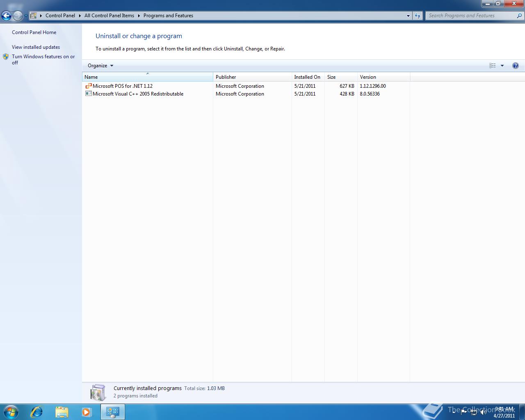Click the change view icon on the toolbar
Image resolution: width=525 pixels, height=420 pixels.
click(493, 65)
